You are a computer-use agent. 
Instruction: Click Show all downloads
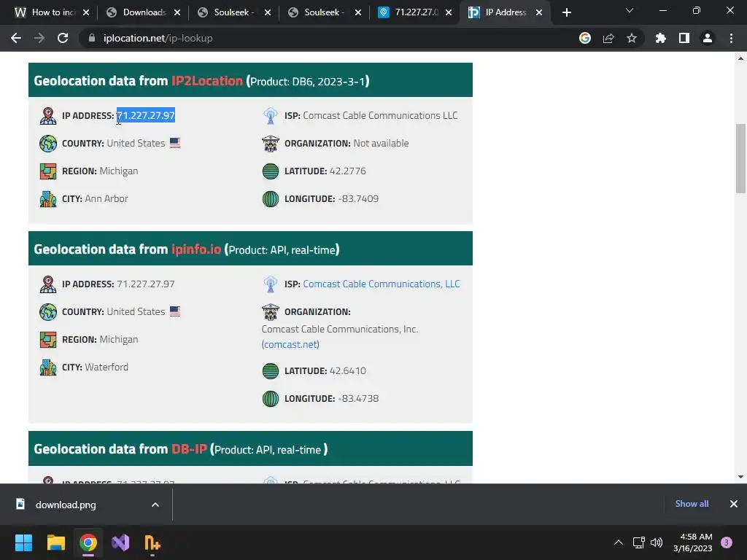(x=692, y=504)
